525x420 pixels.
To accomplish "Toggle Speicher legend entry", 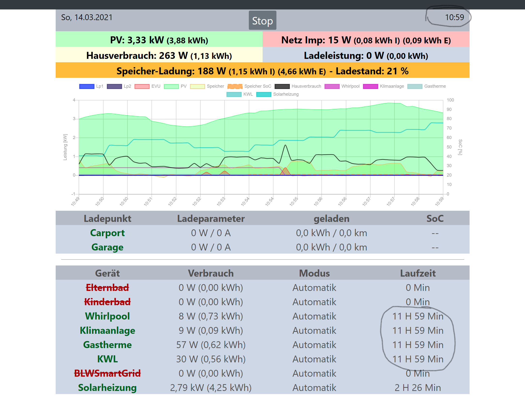I will pos(197,86).
